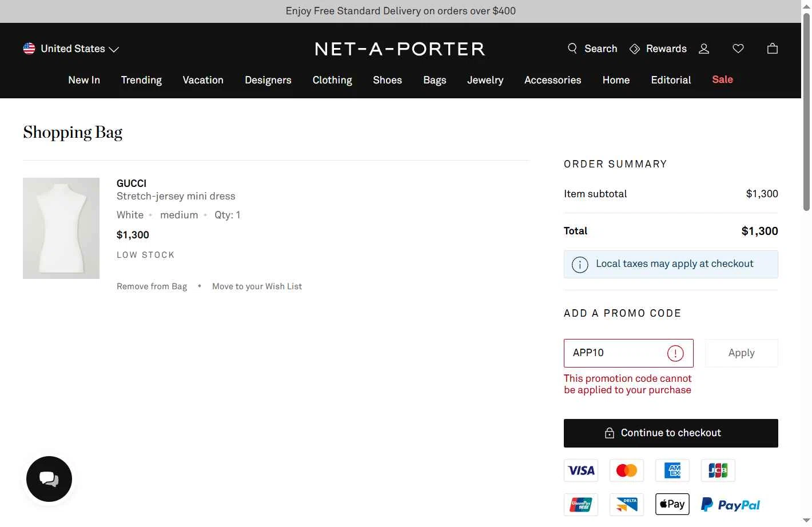The image size is (812, 527).
Task: Open the Designers menu
Action: coord(268,80)
